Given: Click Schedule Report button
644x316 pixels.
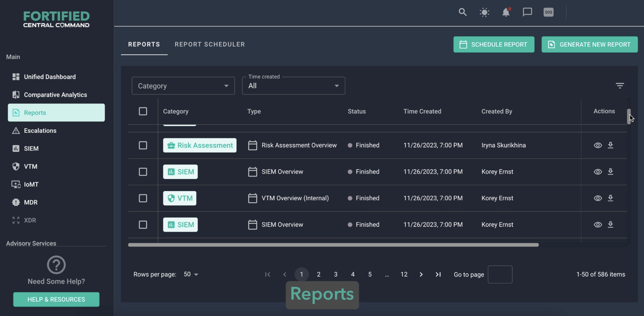Looking at the screenshot, I should [494, 44].
